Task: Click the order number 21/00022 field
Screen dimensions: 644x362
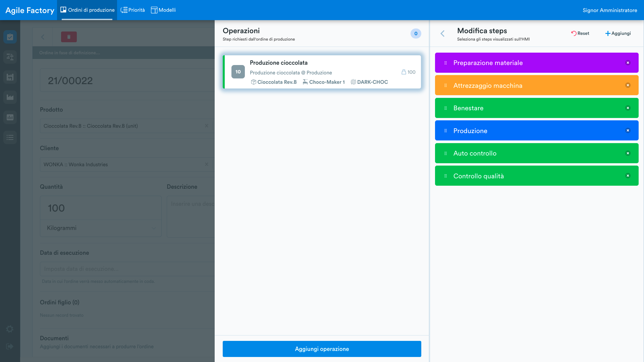Action: coord(127,80)
